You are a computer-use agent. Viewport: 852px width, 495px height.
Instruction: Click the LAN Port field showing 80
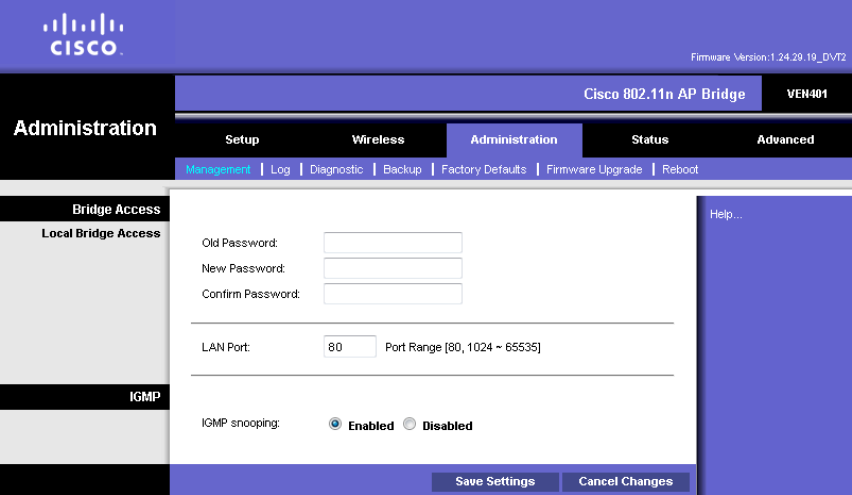350,347
